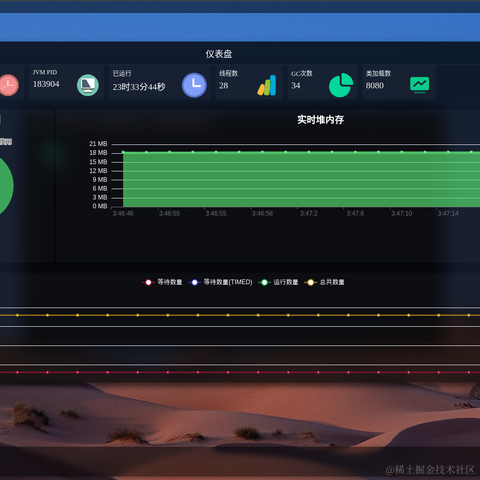Click the 3:47:14 time axis label
The width and height of the screenshot is (480, 480).
tap(448, 214)
